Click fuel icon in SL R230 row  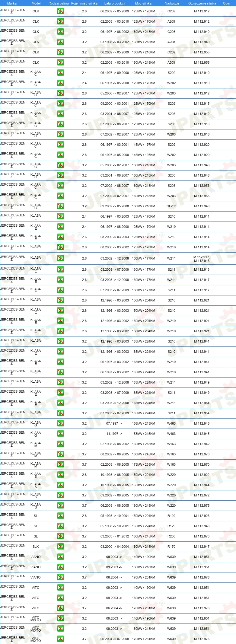(x=60, y=536)
